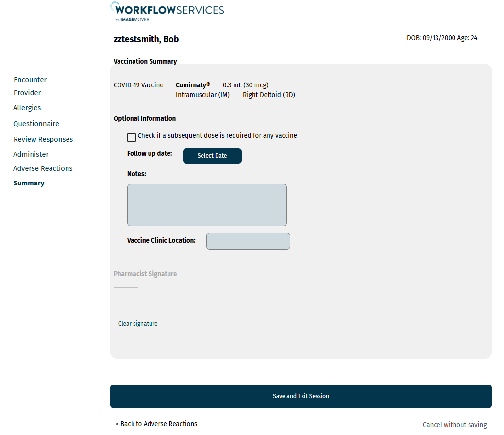The height and width of the screenshot is (435, 504).
Task: Open the follow up Select Date picker
Action: click(x=212, y=156)
